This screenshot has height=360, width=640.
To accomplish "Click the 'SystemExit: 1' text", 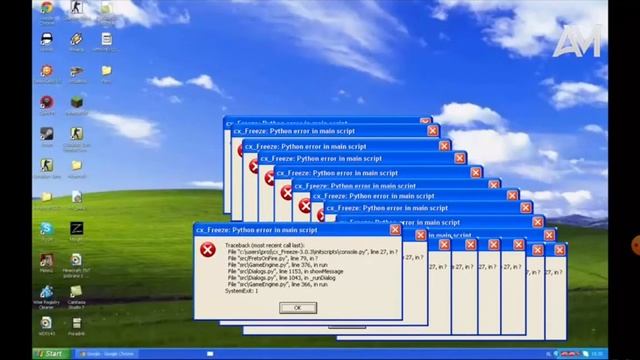I will [x=241, y=291].
